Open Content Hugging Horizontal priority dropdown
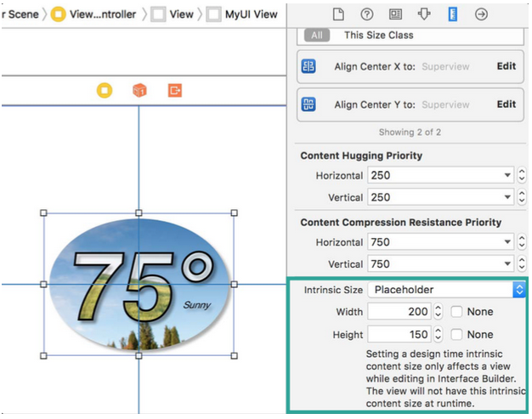This screenshot has width=532, height=419. [507, 175]
